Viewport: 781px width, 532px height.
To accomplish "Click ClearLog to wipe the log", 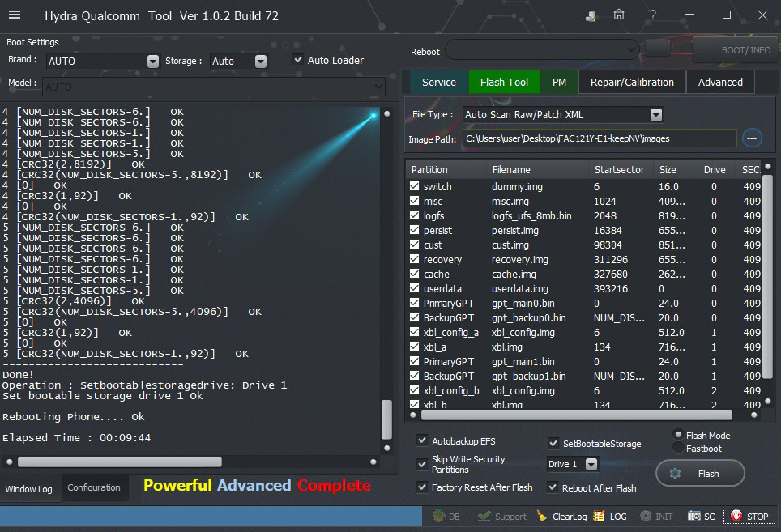I will tap(561, 517).
